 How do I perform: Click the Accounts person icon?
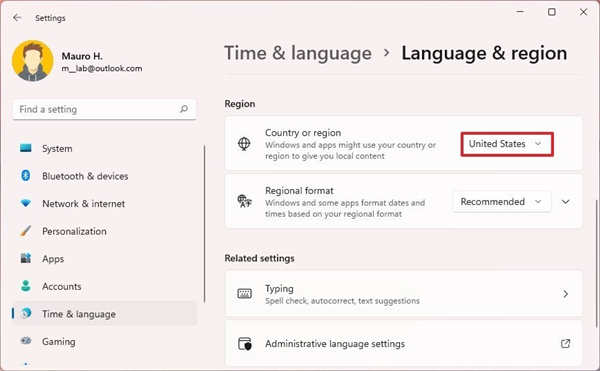tap(26, 286)
